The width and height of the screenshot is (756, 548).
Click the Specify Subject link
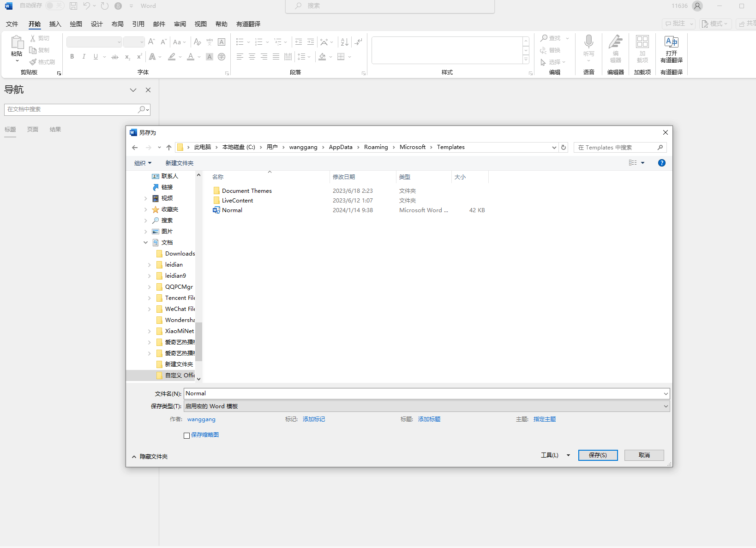point(545,419)
